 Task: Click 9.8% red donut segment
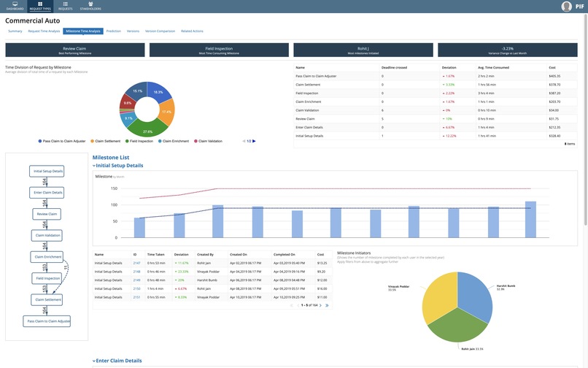127,102
